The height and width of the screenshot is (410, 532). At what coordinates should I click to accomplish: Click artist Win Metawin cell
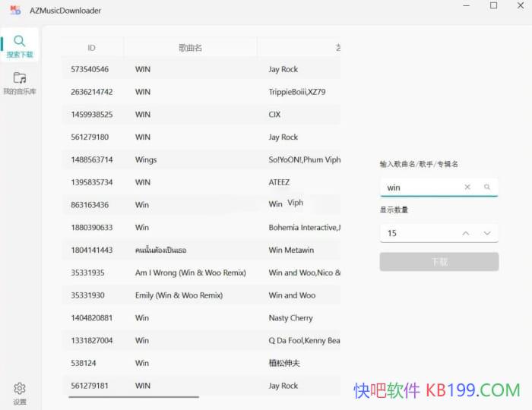tap(291, 250)
